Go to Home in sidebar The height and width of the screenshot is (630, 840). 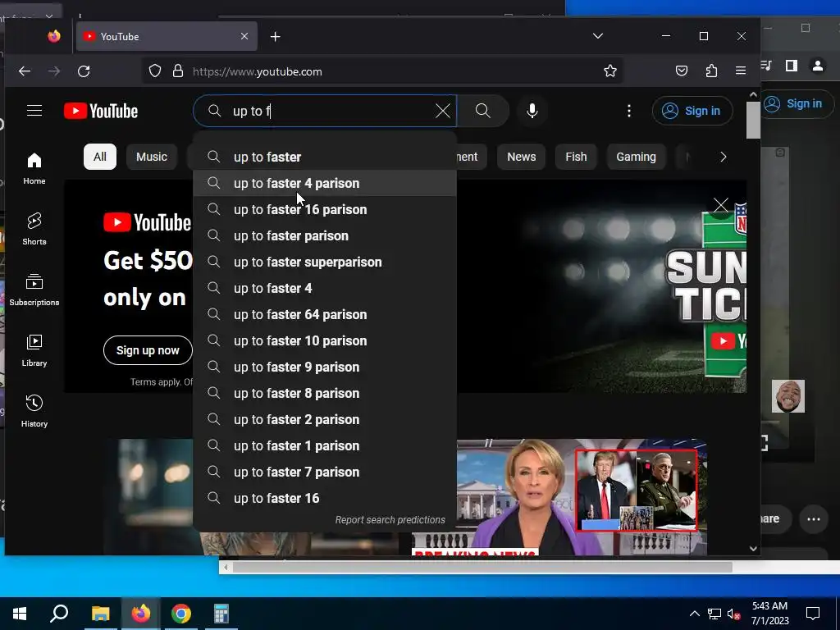34,168
